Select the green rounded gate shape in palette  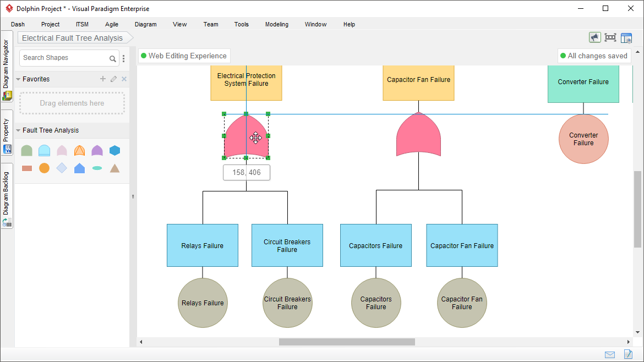point(27,151)
